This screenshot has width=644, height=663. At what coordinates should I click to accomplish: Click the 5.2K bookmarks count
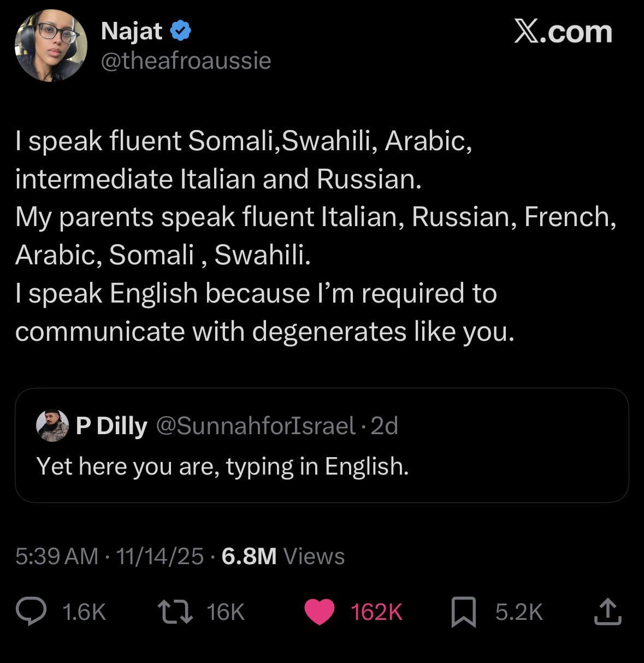click(x=519, y=612)
